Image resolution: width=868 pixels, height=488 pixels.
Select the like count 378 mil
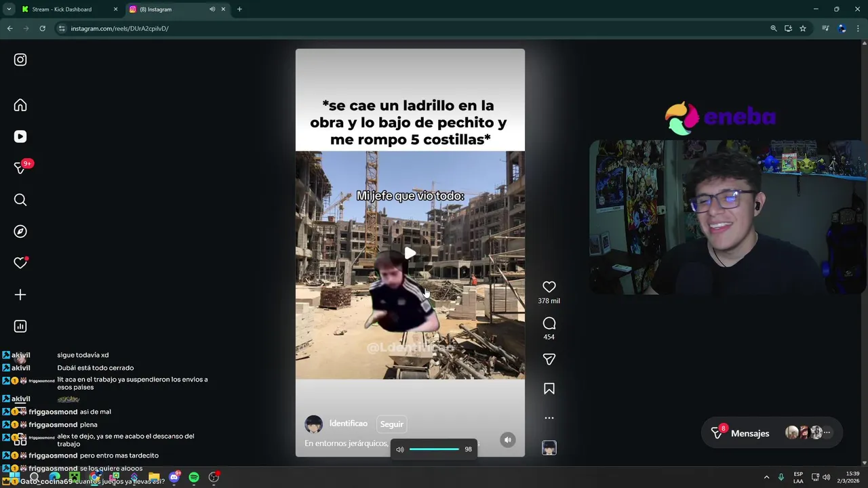[x=549, y=301]
